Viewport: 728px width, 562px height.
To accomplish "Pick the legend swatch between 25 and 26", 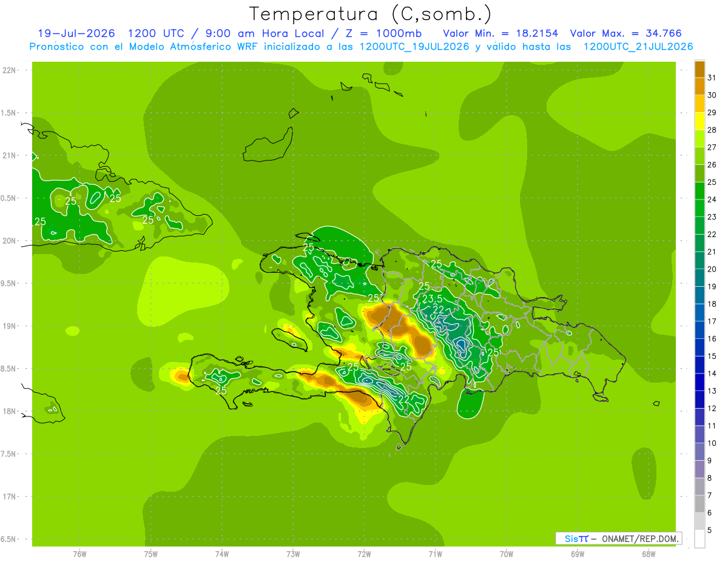I will point(699,173).
